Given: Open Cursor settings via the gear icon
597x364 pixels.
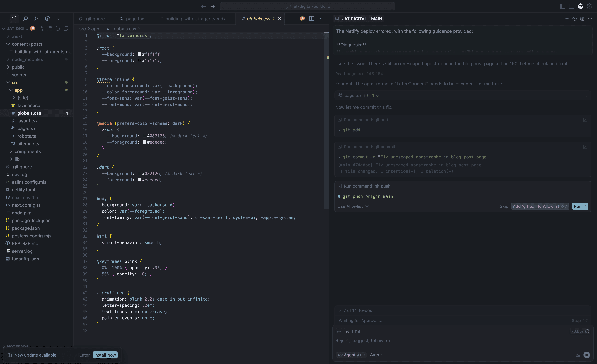Looking at the screenshot, I should pos(590,6).
